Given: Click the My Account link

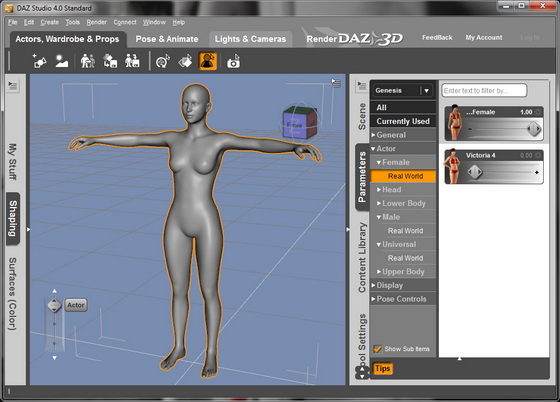Looking at the screenshot, I should (484, 37).
